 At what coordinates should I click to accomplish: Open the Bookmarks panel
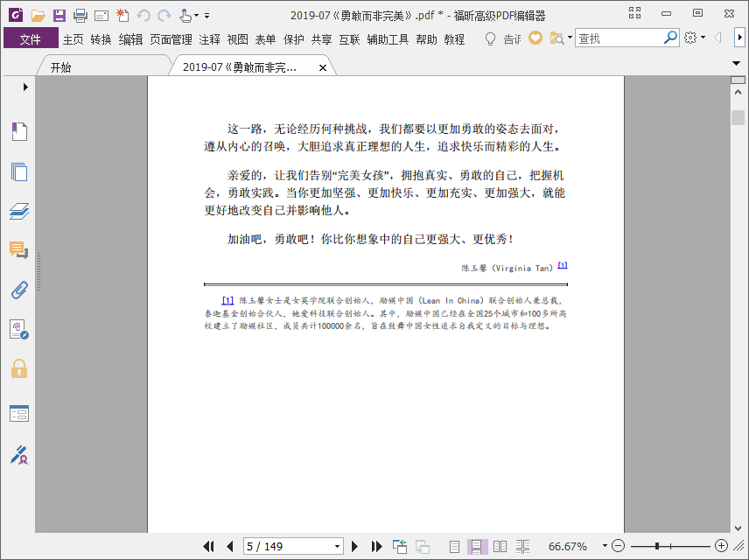click(x=19, y=131)
